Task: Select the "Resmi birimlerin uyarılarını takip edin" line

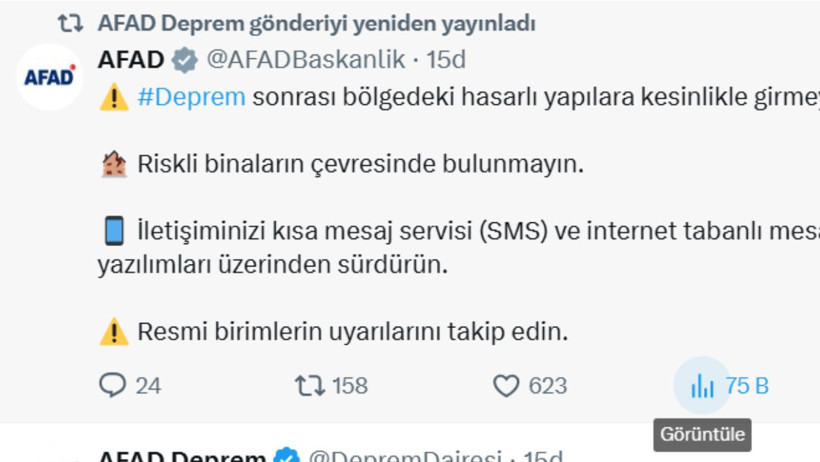Action: pos(352,331)
